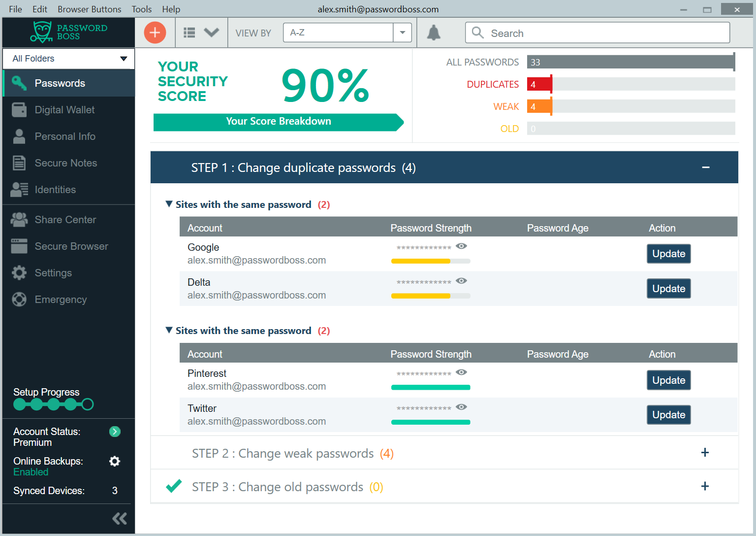Viewport: 756px width, 536px height.
Task: Click the orange Weak bar
Action: pyautogui.click(x=539, y=106)
